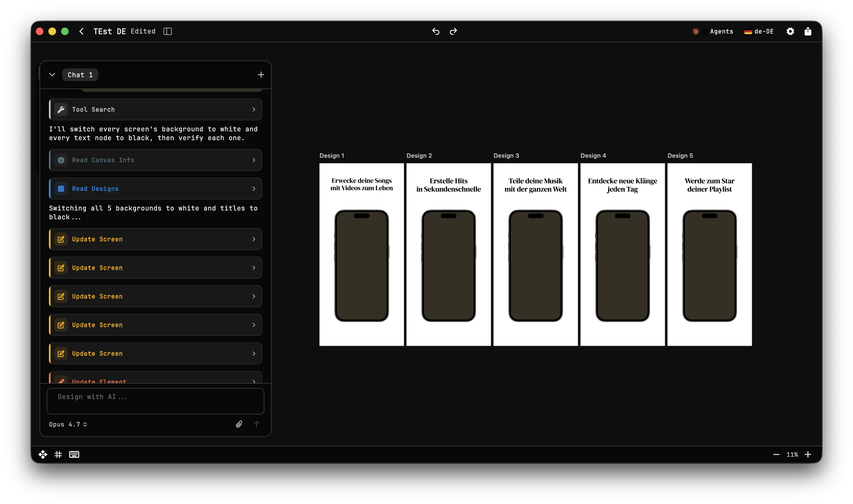Click the Read Canvas Info icon
853x504 pixels.
pos(61,160)
